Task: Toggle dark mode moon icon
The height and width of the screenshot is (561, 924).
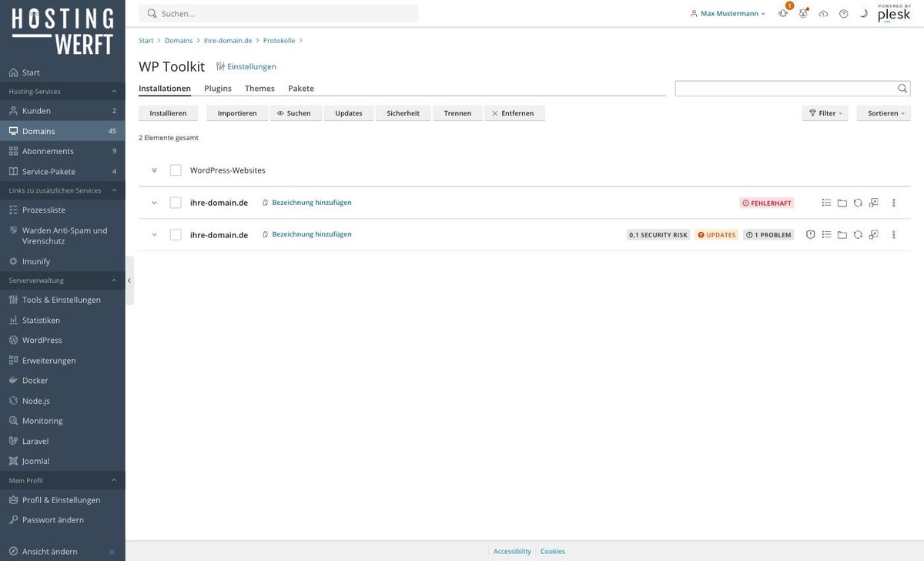Action: 863,13
